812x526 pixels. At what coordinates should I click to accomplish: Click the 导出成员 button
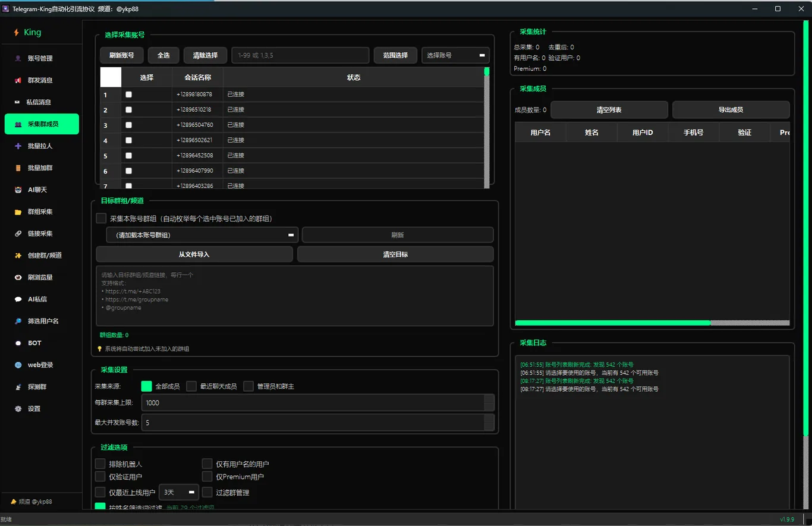731,110
